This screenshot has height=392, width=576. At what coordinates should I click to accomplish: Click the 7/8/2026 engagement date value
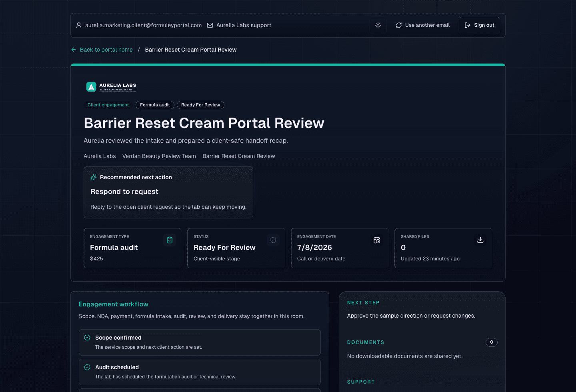click(314, 248)
